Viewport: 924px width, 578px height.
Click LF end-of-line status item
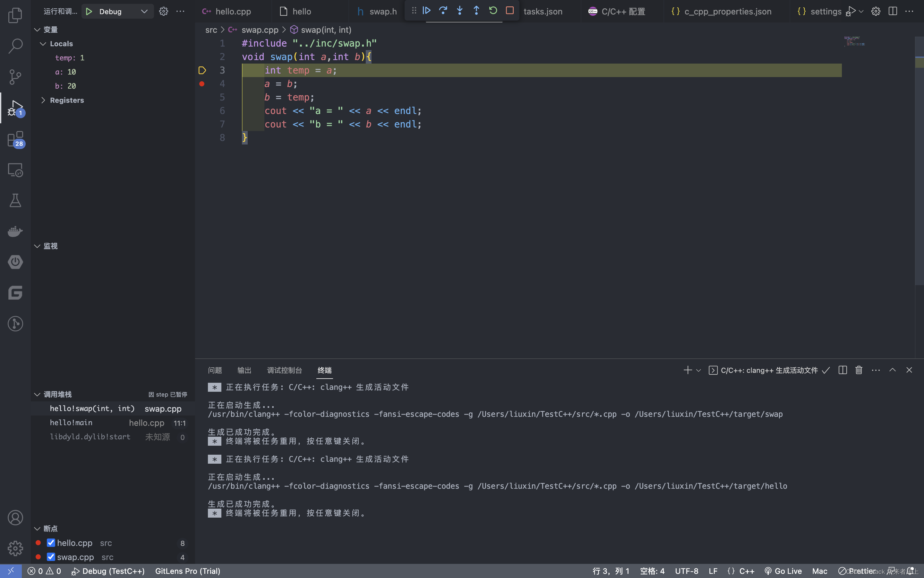(713, 571)
